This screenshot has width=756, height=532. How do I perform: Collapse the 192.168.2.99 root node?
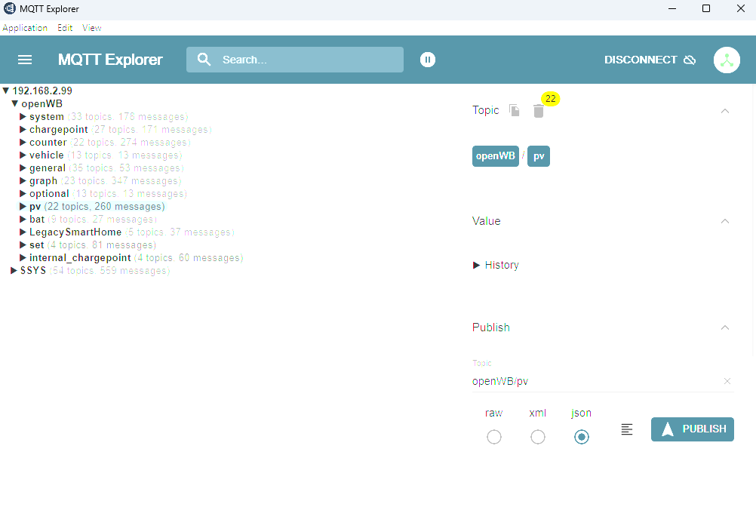pyautogui.click(x=6, y=91)
